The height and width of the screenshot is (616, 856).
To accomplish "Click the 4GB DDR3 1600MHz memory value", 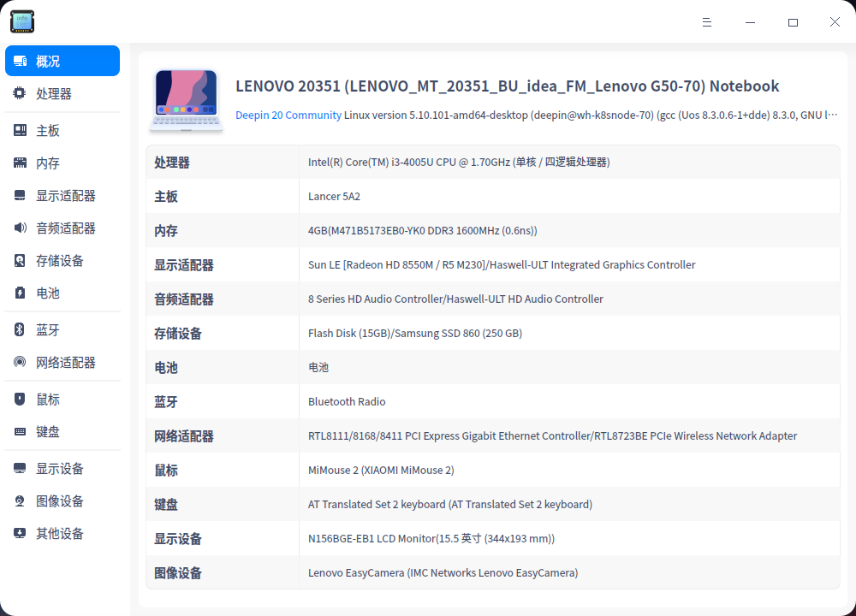I will coord(423,230).
